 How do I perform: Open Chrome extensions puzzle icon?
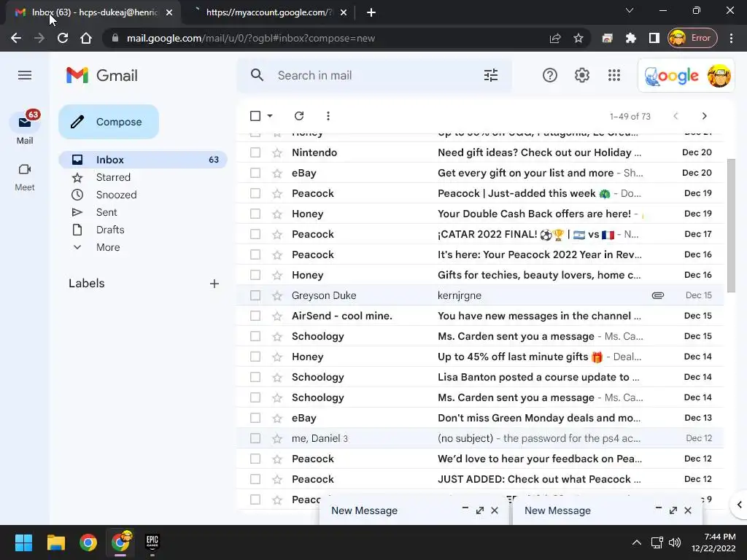[x=631, y=38]
